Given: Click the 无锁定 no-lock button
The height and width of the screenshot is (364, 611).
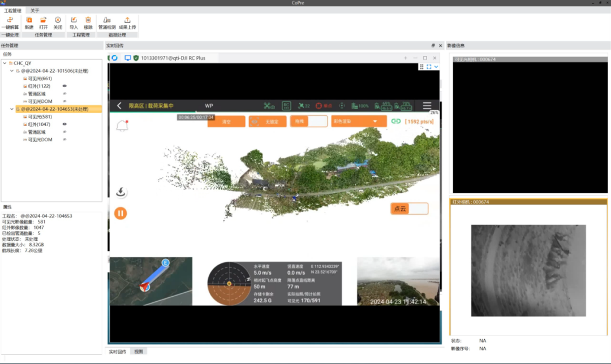Looking at the screenshot, I should [268, 122].
